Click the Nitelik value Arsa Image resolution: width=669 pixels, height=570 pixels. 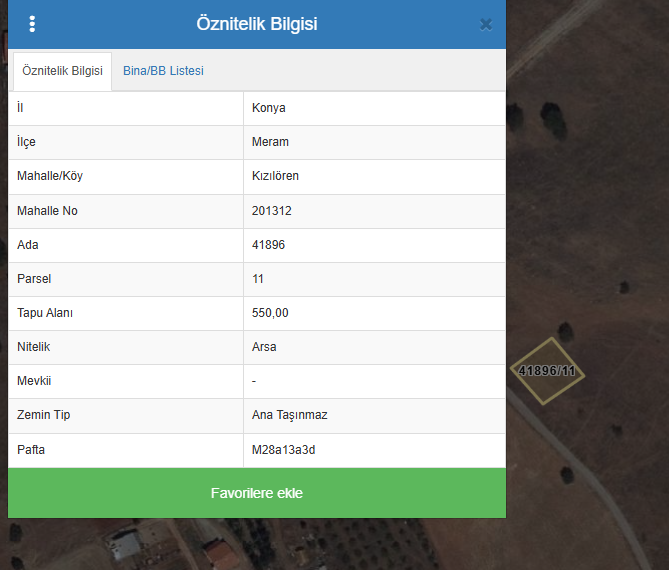264,347
